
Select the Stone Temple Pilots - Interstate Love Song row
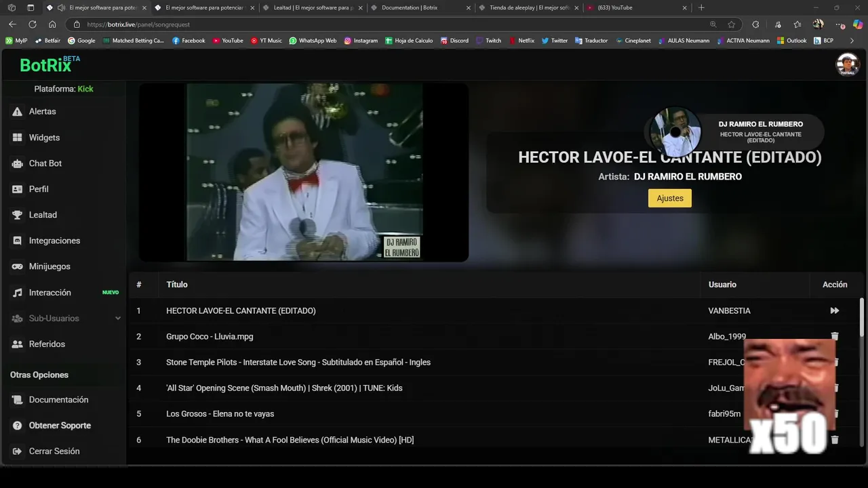click(x=495, y=363)
